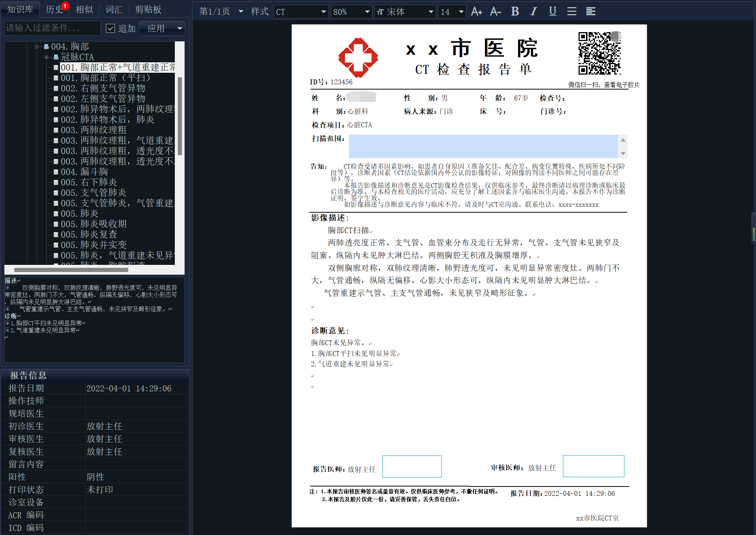The width and height of the screenshot is (756, 535).
Task: Switch to the 历史 tab
Action: point(55,9)
